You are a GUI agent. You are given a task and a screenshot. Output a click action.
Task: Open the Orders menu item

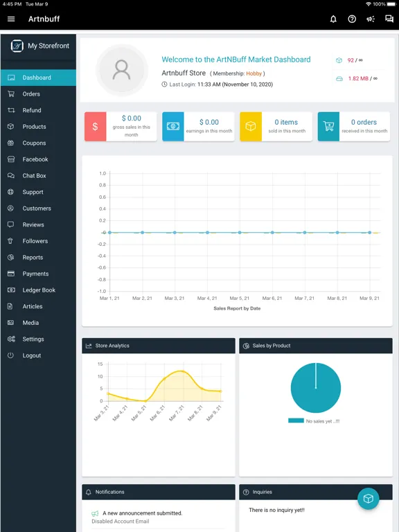[38, 94]
